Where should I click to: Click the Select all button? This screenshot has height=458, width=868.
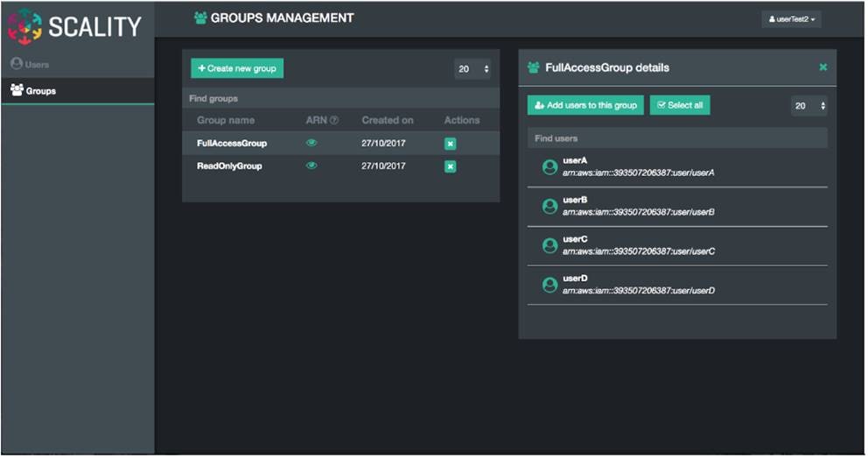[680, 105]
